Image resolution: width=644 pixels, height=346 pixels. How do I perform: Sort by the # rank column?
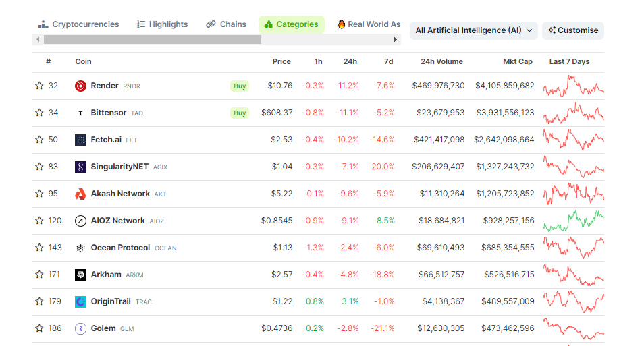tap(49, 61)
